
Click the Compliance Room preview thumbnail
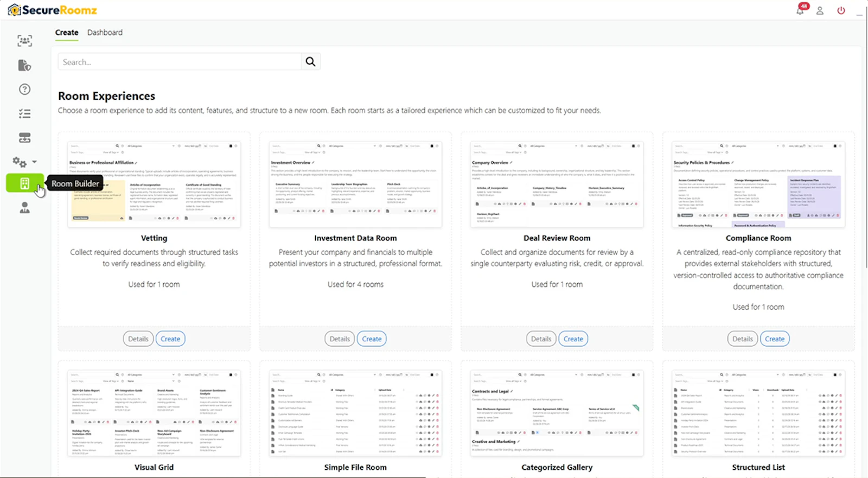point(758,184)
